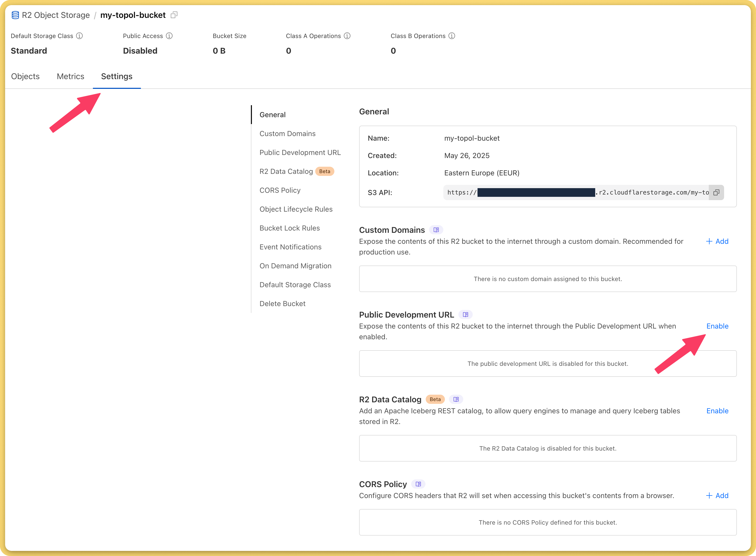Image resolution: width=756 pixels, height=556 pixels.
Task: Open docs icon beside Custom Domains heading
Action: [x=436, y=230]
